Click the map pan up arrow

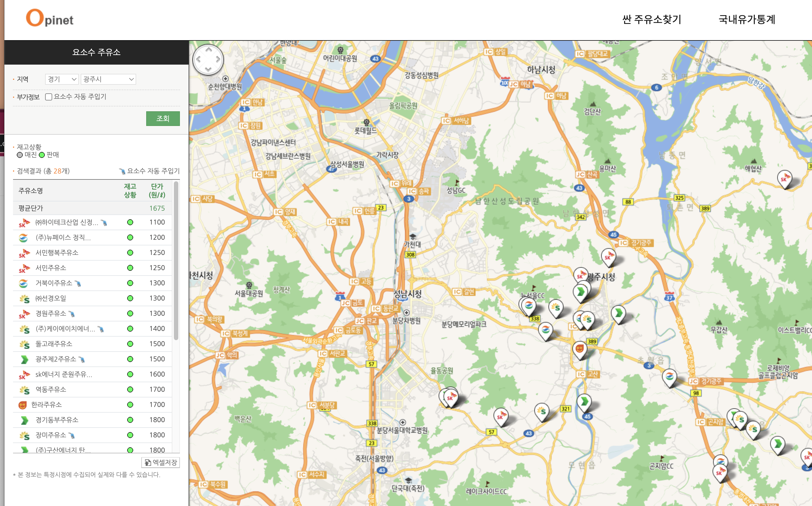pyautogui.click(x=208, y=50)
